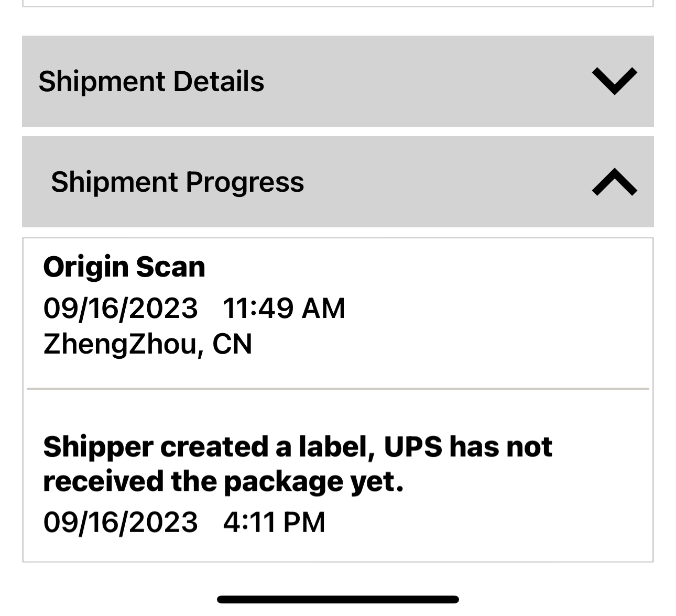Expand the Shipment Details down chevron
The width and height of the screenshot is (676, 616).
(x=614, y=81)
